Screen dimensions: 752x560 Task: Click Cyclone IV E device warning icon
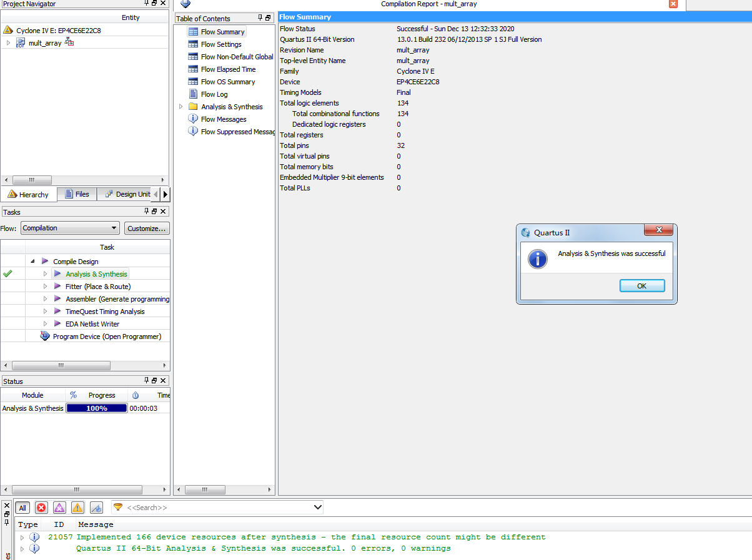(7, 30)
